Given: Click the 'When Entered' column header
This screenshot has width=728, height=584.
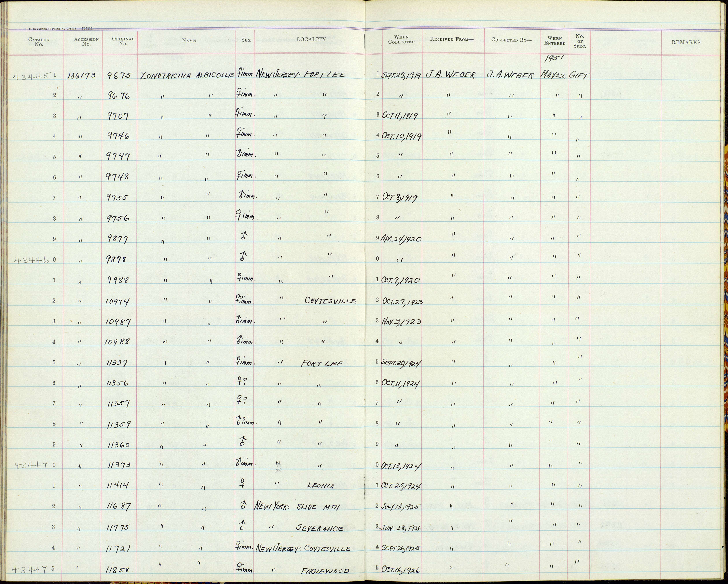Looking at the screenshot, I should pyautogui.click(x=555, y=41).
